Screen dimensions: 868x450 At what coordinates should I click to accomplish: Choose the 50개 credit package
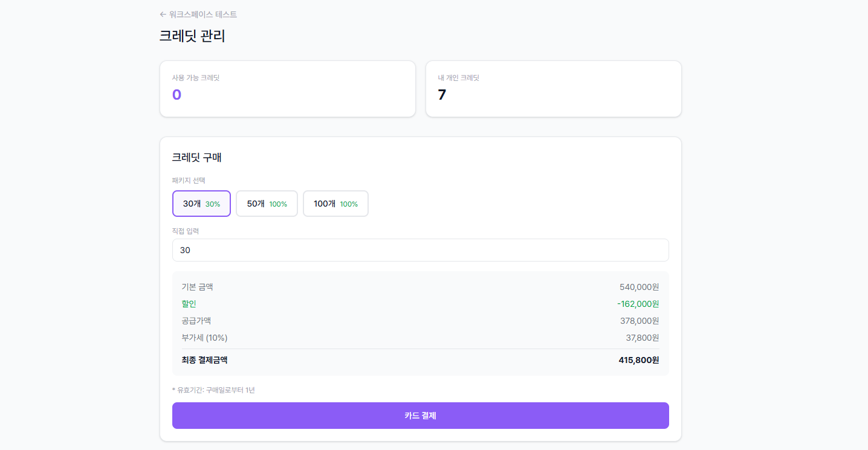pos(267,204)
